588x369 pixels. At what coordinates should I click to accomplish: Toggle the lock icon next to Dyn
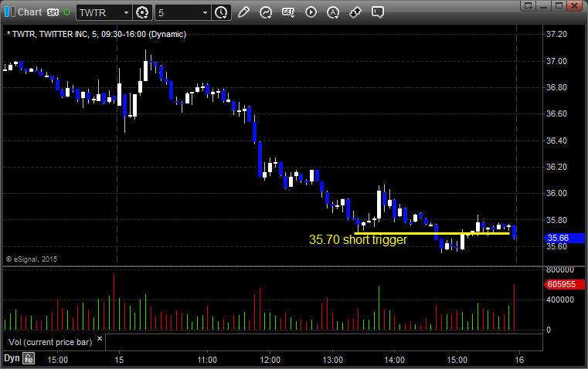point(29,359)
